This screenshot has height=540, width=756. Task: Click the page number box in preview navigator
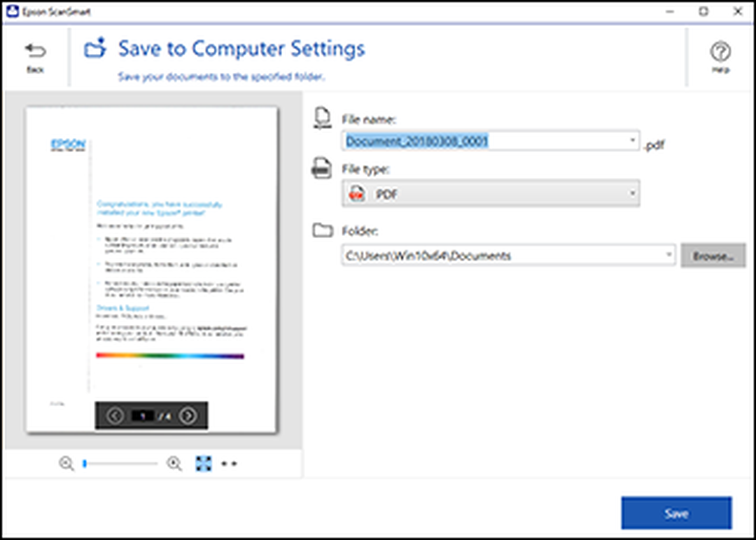click(x=143, y=415)
